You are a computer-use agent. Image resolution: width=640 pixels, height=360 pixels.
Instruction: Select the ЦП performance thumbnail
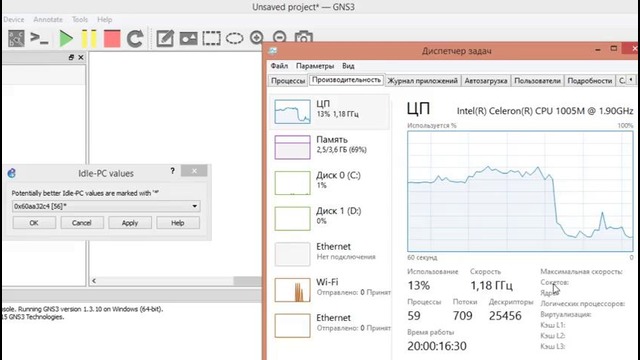click(292, 111)
